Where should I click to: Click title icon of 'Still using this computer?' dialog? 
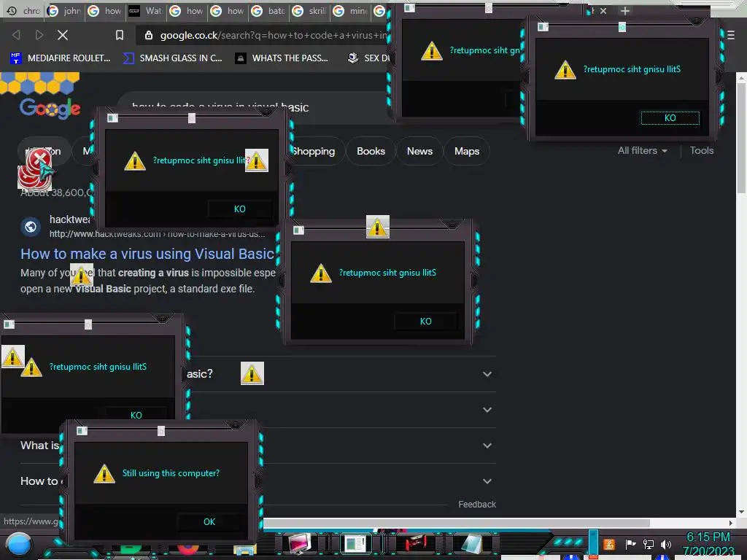click(82, 430)
